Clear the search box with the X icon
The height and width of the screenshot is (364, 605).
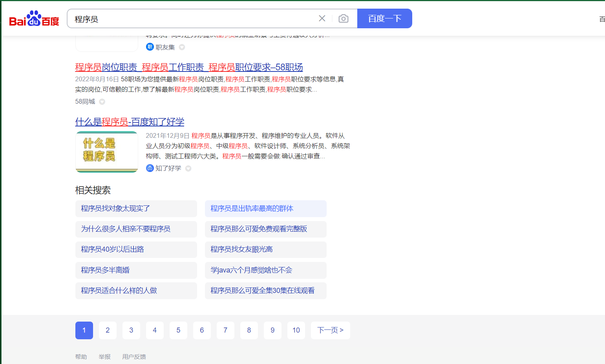(x=322, y=18)
